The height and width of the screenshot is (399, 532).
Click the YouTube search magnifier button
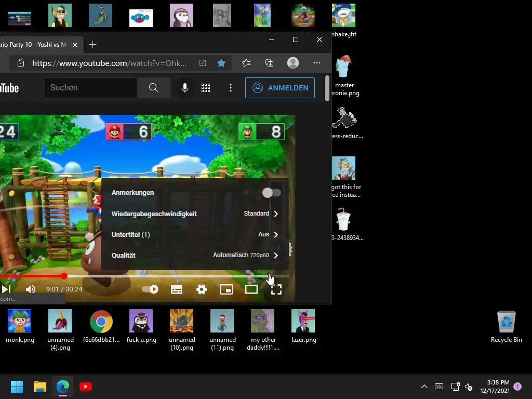153,87
